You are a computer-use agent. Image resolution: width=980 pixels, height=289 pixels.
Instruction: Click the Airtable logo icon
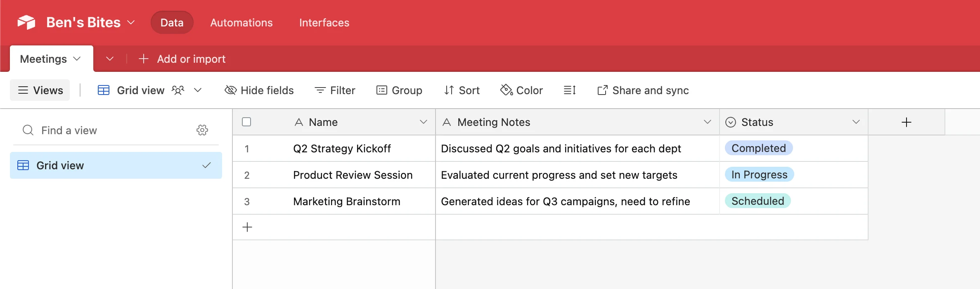(x=26, y=22)
